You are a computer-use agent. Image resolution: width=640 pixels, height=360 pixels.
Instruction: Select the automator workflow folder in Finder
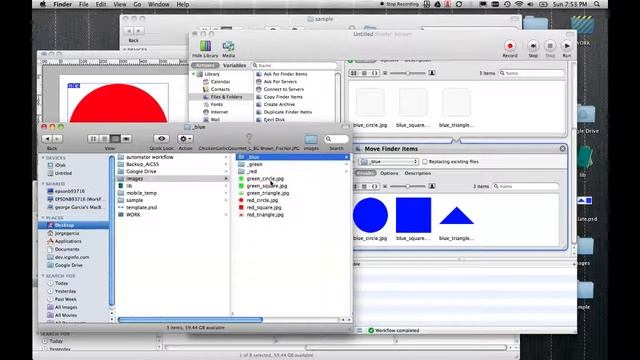point(149,157)
